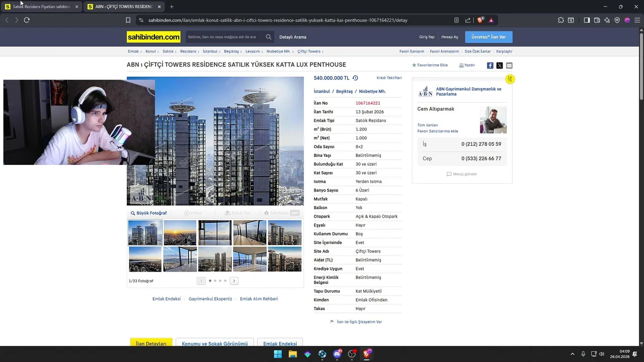Open the sunset skyline thumbnail
644x362 pixels.
(x=180, y=232)
